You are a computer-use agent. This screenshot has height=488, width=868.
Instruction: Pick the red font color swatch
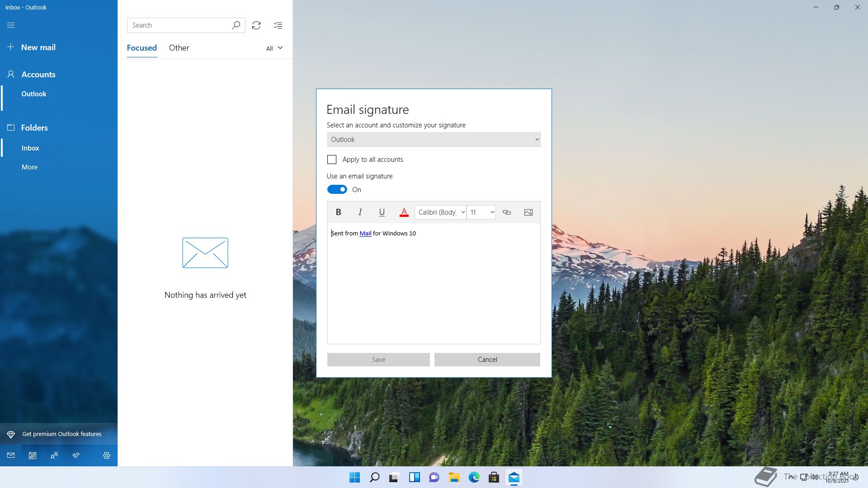point(404,212)
